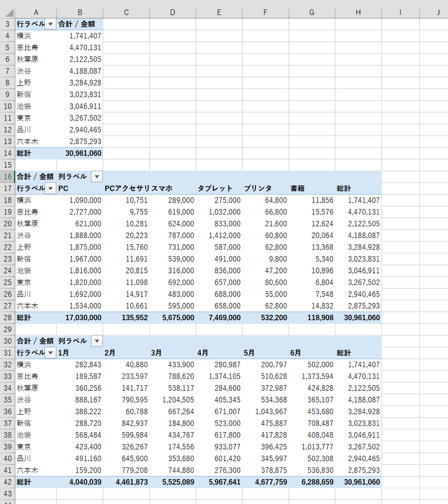Click the 1月 column label
The height and width of the screenshot is (504, 448).
(x=63, y=353)
